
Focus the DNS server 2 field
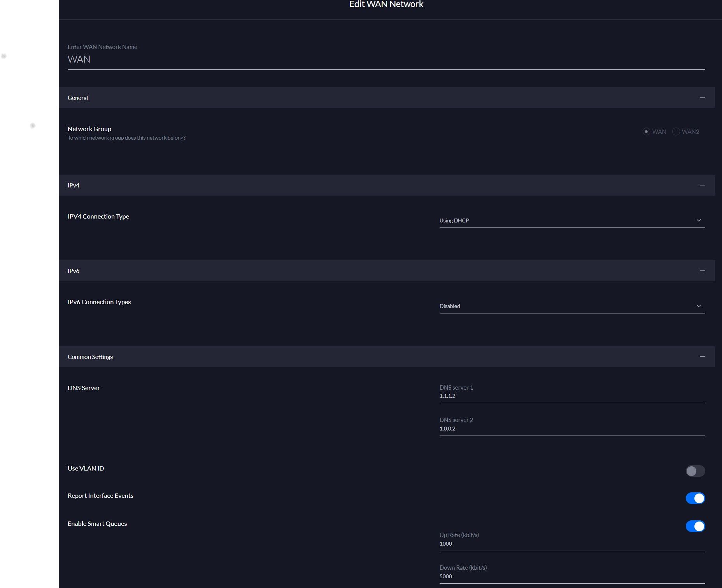tap(572, 429)
